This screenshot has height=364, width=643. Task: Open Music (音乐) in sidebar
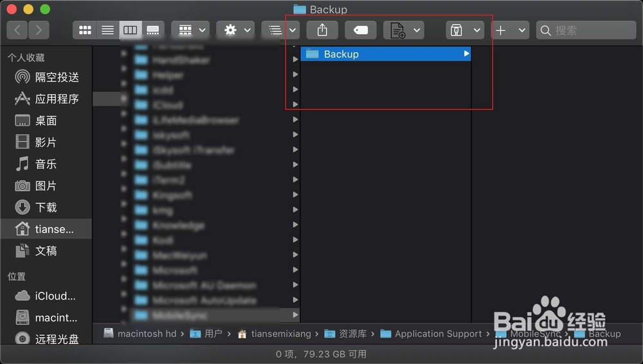46,164
